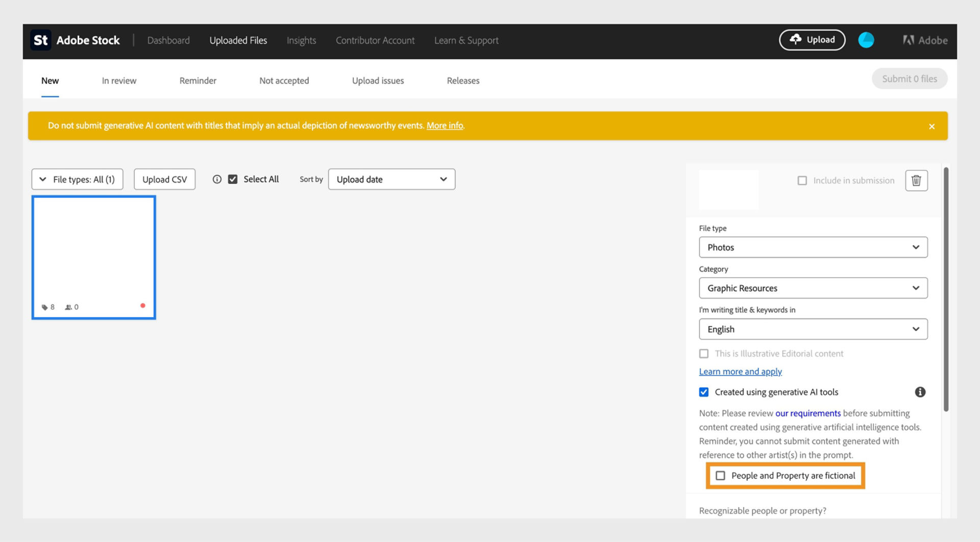Screen dimensions: 980x542
Task: Open the our requirements link
Action: click(807, 413)
